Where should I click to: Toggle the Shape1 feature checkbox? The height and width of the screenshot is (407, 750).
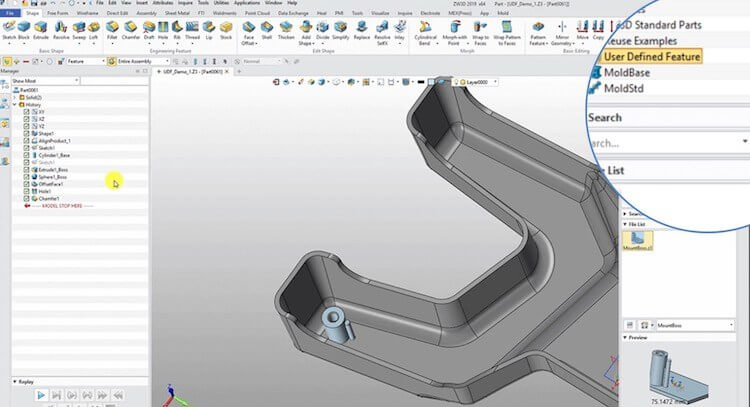tap(27, 133)
